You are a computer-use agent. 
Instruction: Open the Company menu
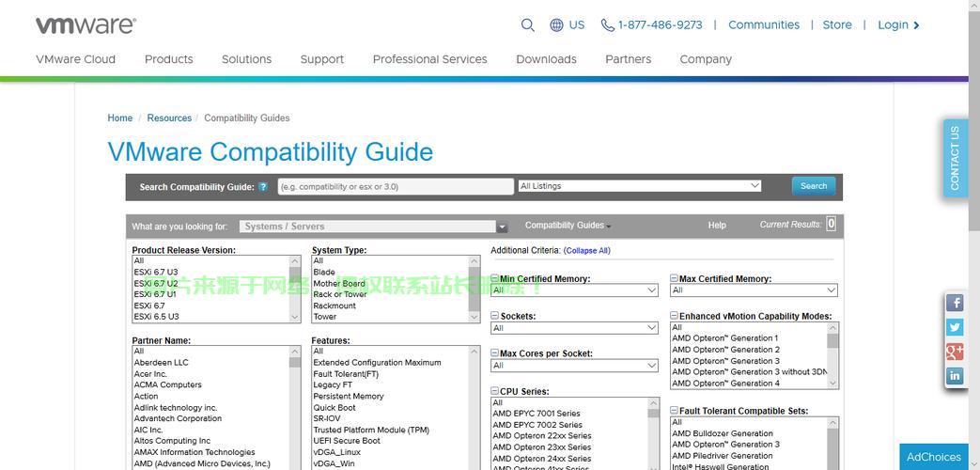[x=706, y=59]
